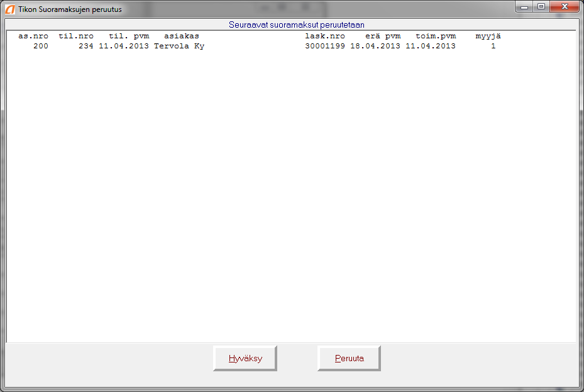
Task: Click invoice number 30001199
Action: coord(325,46)
